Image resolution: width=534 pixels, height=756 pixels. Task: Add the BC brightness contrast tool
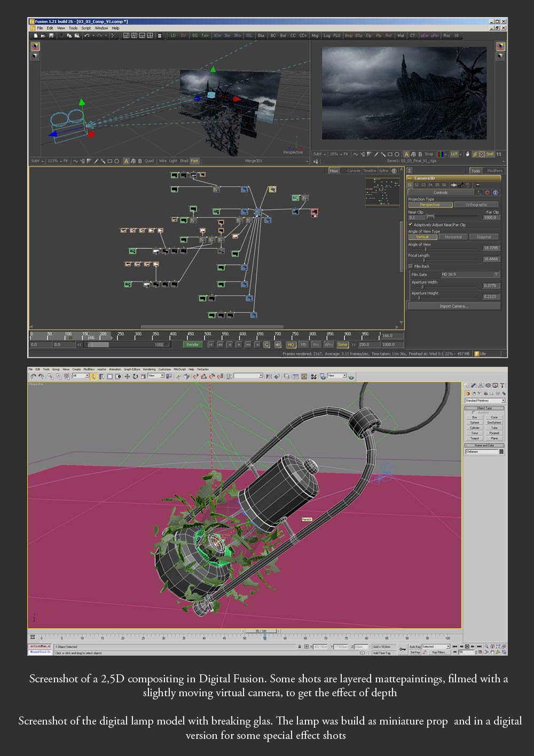[273, 36]
